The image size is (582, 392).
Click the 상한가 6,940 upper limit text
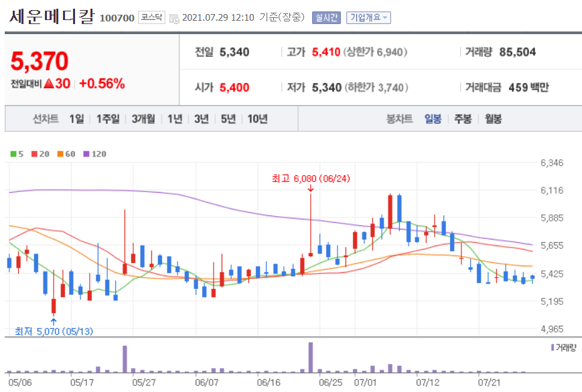[x=375, y=52]
